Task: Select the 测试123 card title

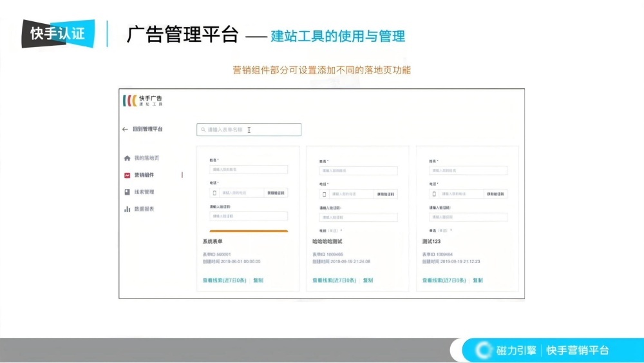Action: click(431, 242)
